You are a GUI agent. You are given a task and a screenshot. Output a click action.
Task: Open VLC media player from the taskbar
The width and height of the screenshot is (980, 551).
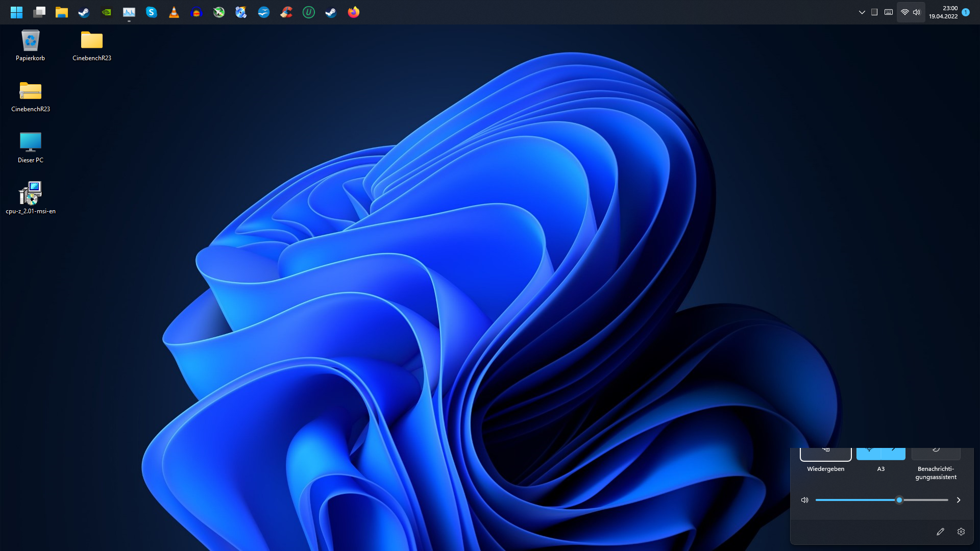click(x=174, y=12)
